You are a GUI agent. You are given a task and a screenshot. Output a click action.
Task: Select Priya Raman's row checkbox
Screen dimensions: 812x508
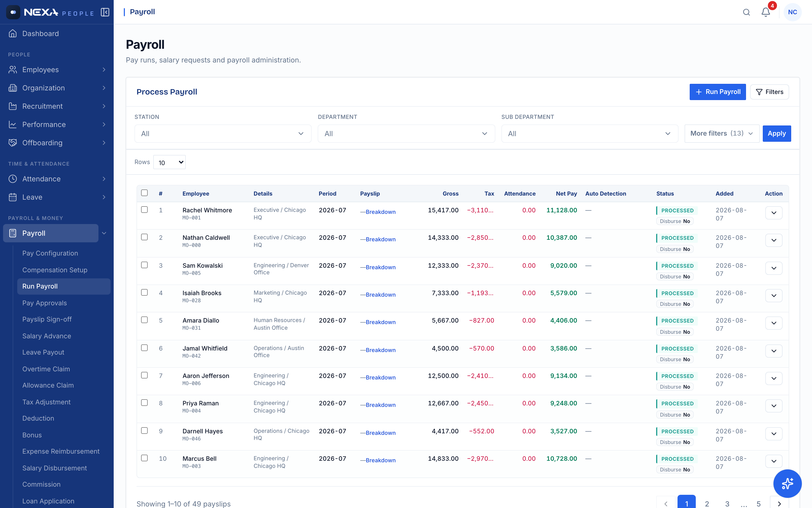point(144,403)
